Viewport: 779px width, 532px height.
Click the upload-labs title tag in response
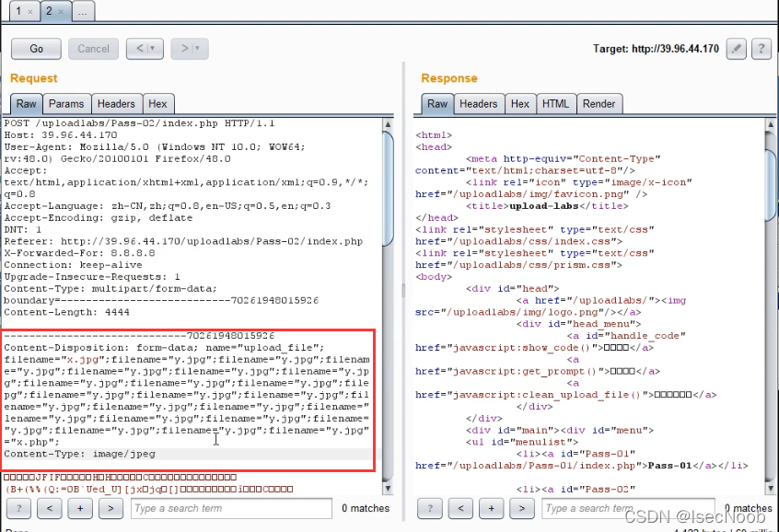(547, 206)
